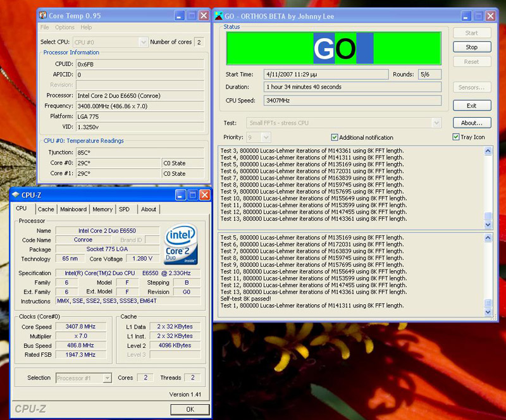Image resolution: width=506 pixels, height=420 pixels.
Task: Open the Test type dropdown in ORTHOS
Action: coord(436,123)
